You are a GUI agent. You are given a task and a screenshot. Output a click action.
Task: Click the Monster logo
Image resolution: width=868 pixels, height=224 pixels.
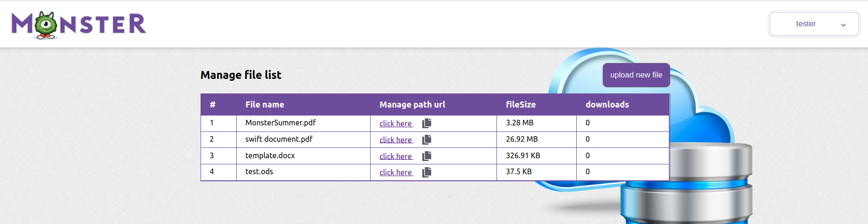78,24
